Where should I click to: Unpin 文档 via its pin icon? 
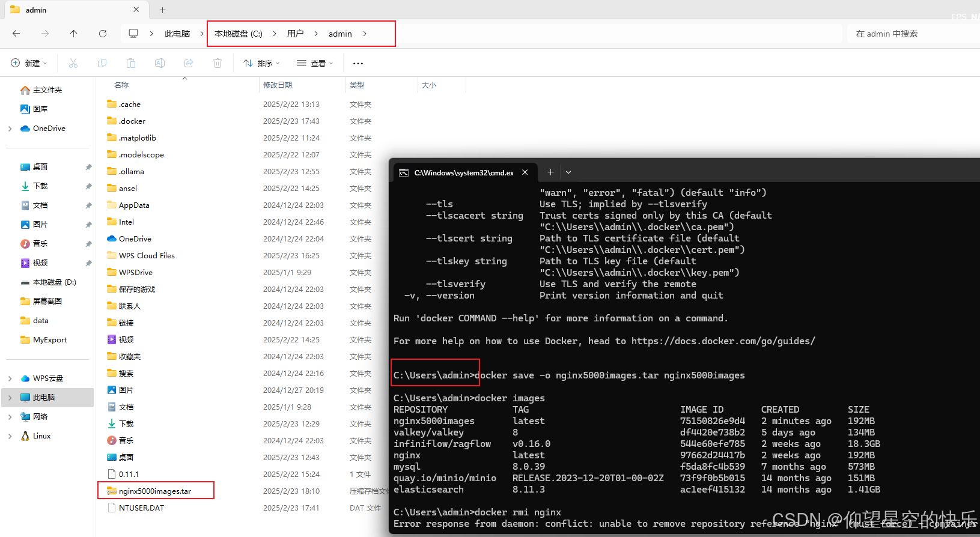click(x=88, y=205)
